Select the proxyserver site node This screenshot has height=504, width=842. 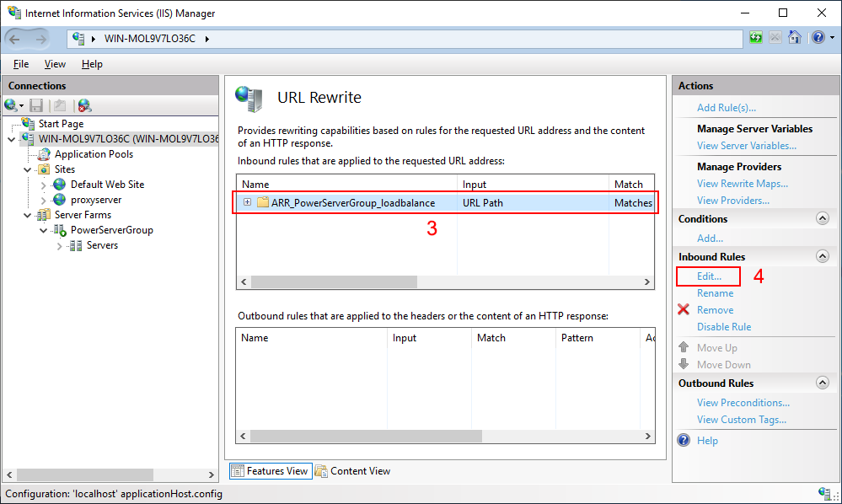[95, 200]
